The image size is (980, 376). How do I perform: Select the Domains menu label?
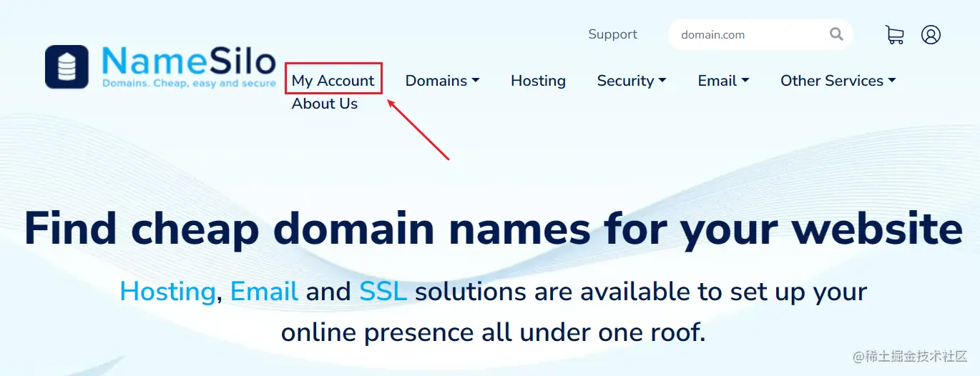[436, 81]
